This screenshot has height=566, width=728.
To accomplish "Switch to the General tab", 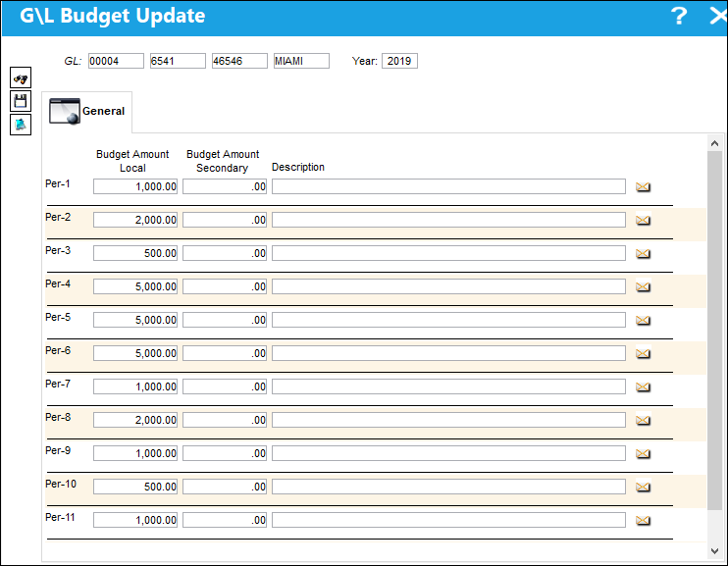I will 87,112.
